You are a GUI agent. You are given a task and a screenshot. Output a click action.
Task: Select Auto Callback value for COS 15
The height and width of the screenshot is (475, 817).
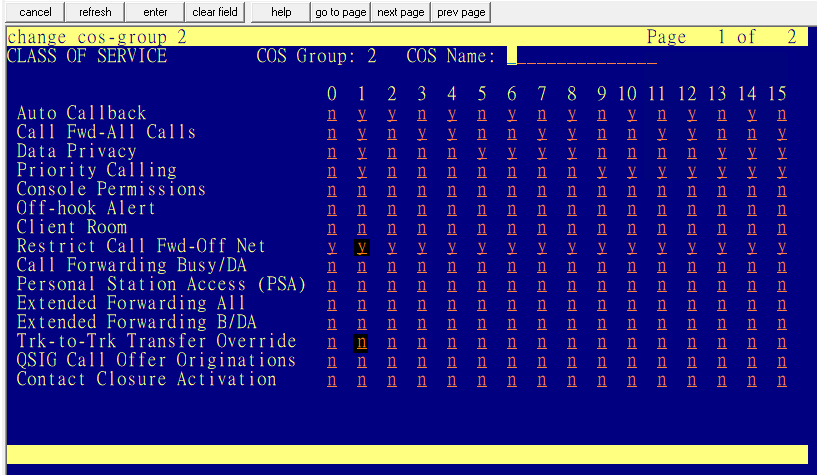[x=782, y=114]
